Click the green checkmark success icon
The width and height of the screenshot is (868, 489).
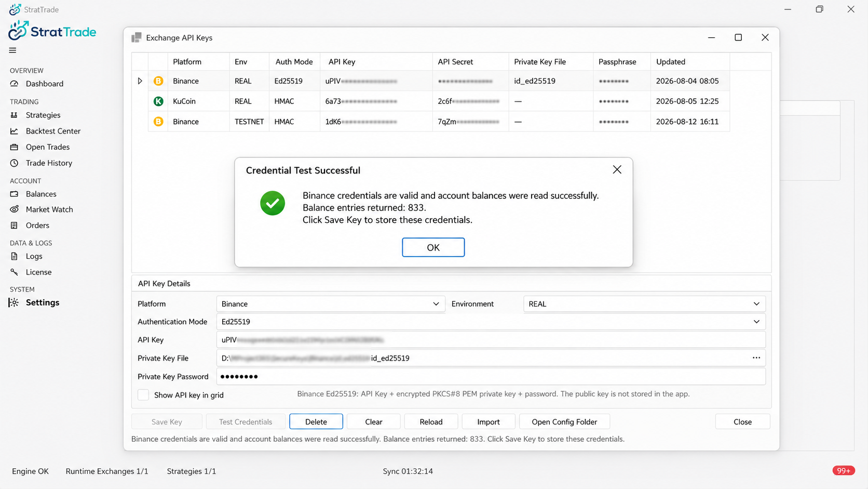pos(273,203)
